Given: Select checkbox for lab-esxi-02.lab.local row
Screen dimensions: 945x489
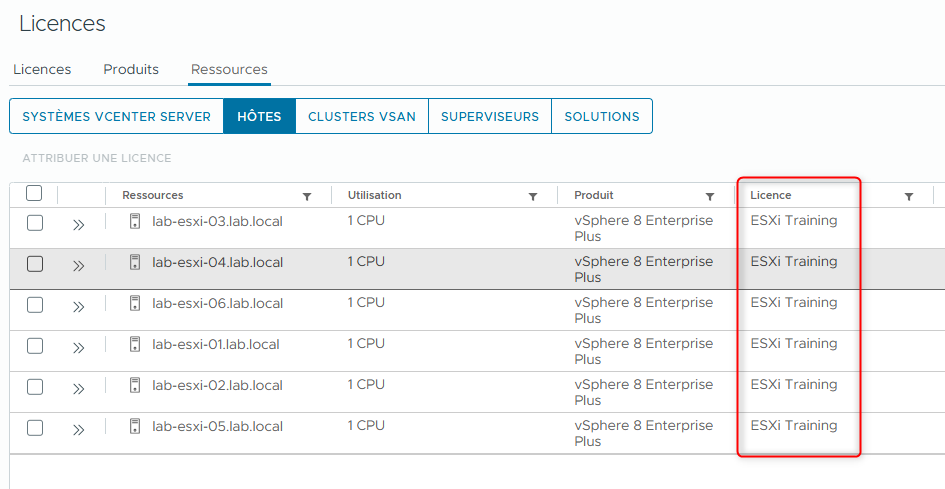Looking at the screenshot, I should 35,387.
